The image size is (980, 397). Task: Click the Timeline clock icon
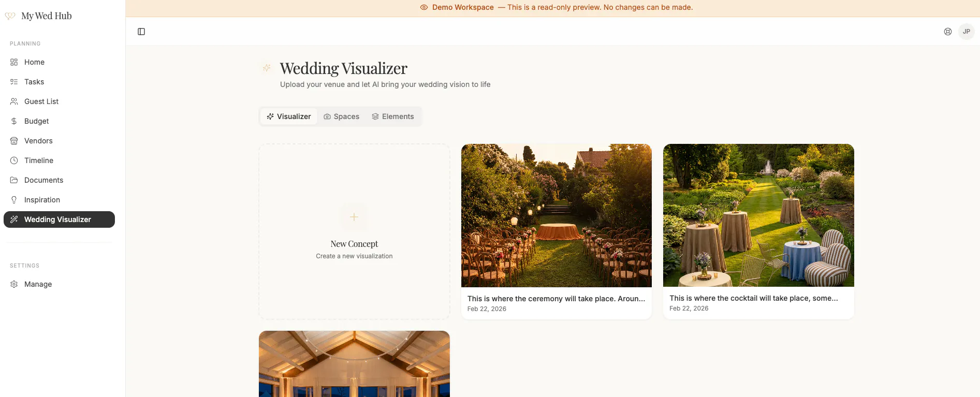pyautogui.click(x=14, y=160)
